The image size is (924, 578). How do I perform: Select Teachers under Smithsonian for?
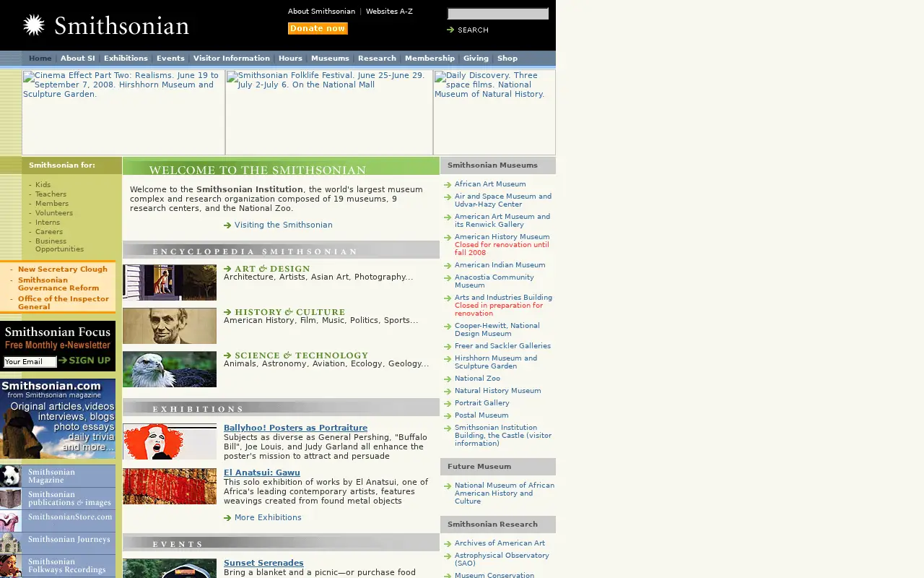(x=51, y=194)
